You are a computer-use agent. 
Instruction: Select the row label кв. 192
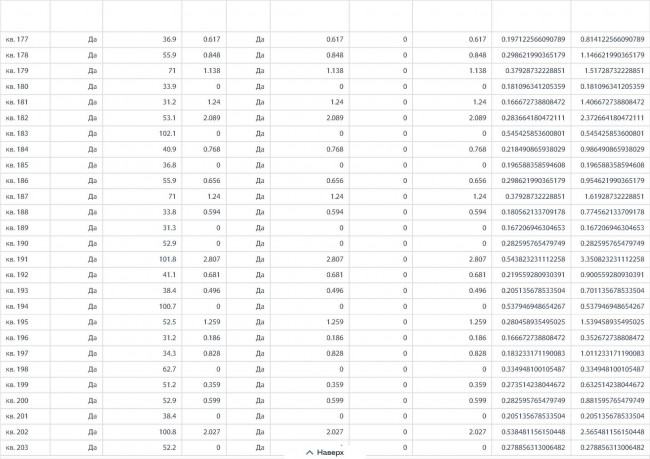[x=17, y=275]
